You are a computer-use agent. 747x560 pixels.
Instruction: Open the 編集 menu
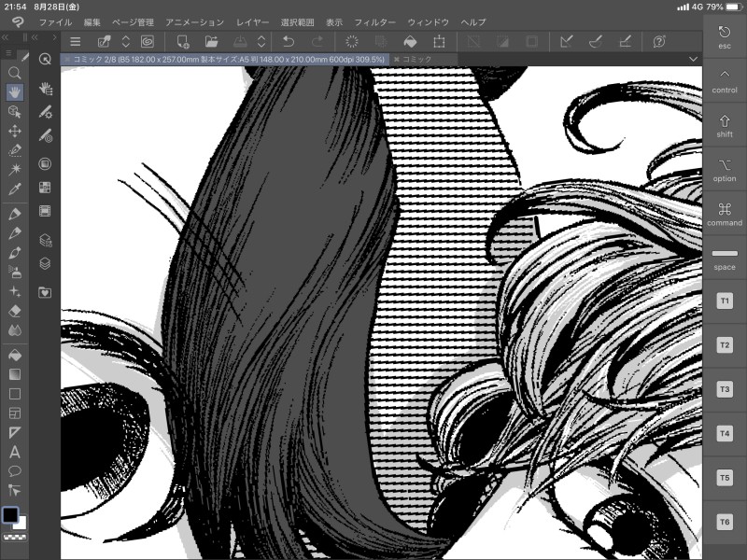[x=92, y=22]
